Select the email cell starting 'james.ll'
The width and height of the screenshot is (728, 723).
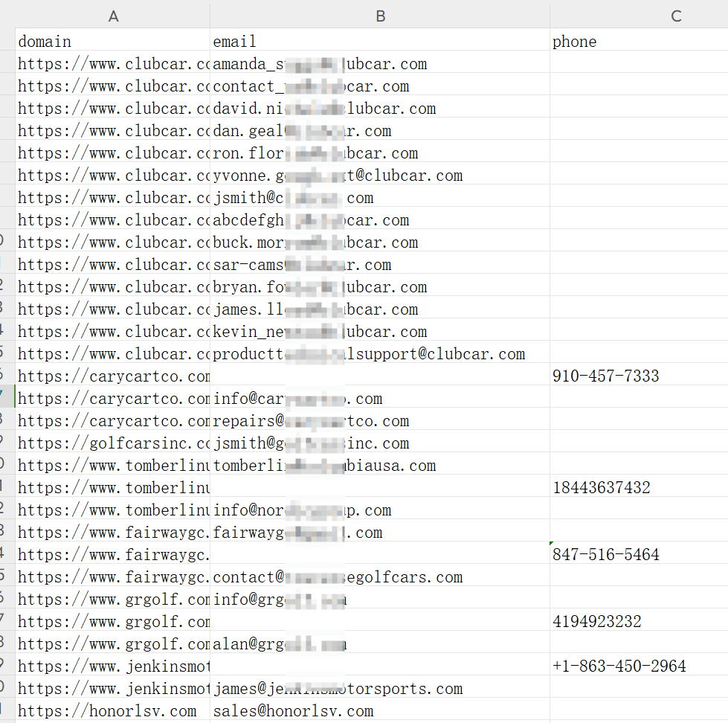380,309
